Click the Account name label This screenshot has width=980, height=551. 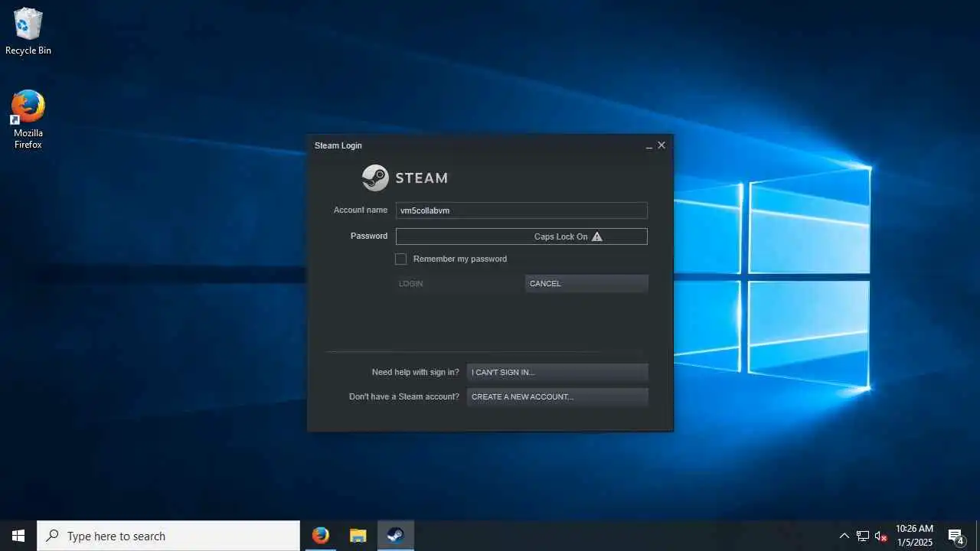(361, 210)
